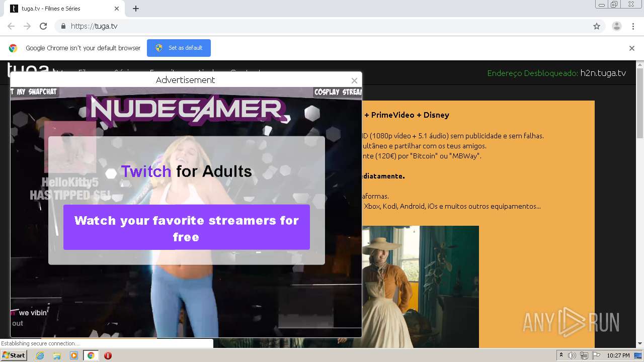Go back in Chrome

(x=11, y=26)
